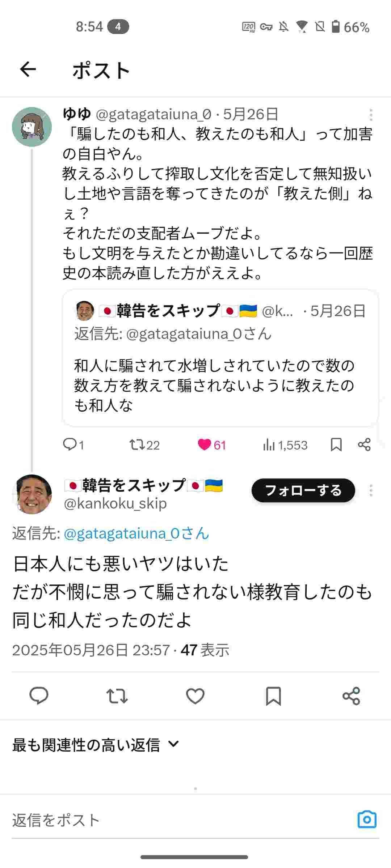Open more options beside フォローする button
This screenshot has width=391, height=868.
[371, 490]
